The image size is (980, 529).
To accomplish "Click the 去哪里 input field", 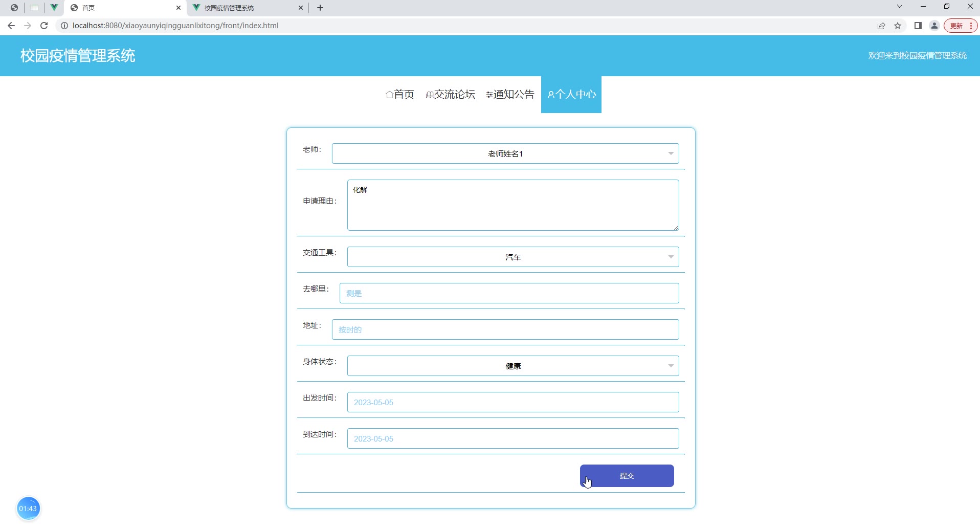I will [x=509, y=293].
